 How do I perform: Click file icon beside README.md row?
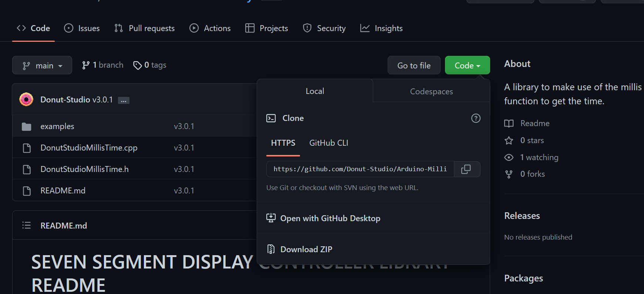27,191
